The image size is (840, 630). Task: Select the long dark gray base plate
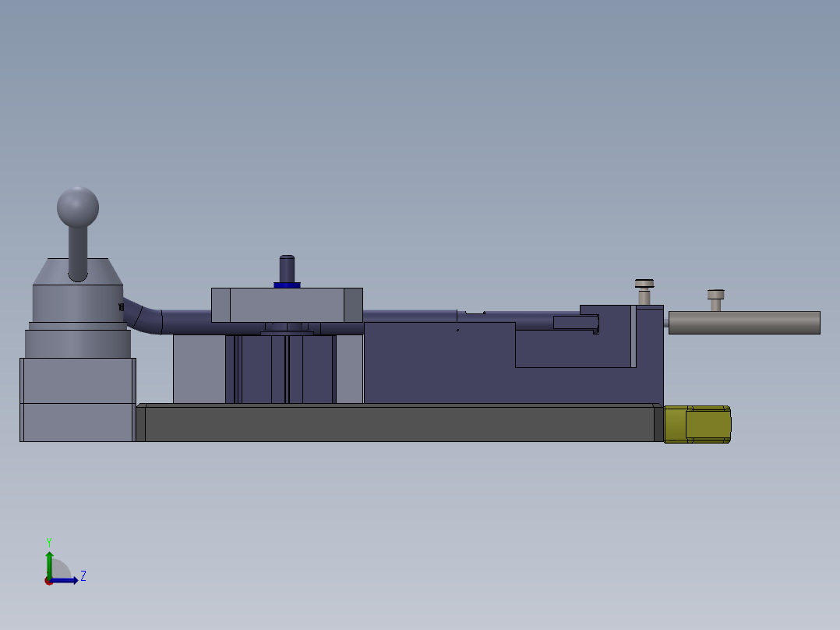400,423
